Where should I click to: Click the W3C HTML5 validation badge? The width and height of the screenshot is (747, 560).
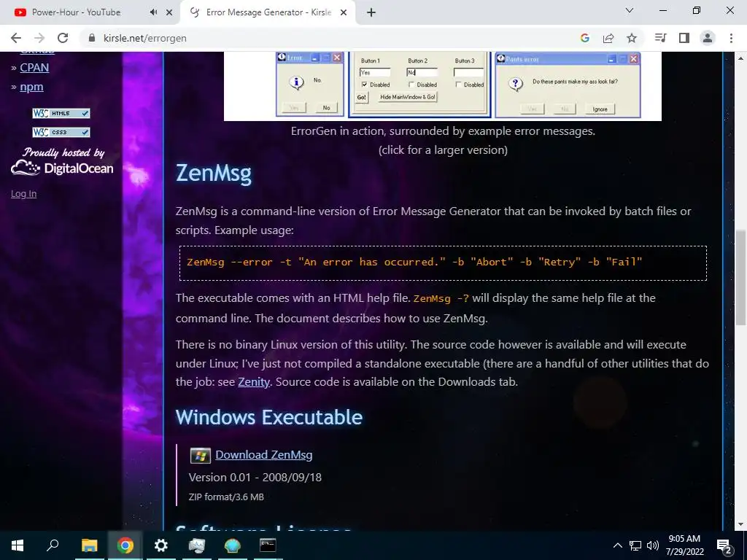[x=61, y=113]
